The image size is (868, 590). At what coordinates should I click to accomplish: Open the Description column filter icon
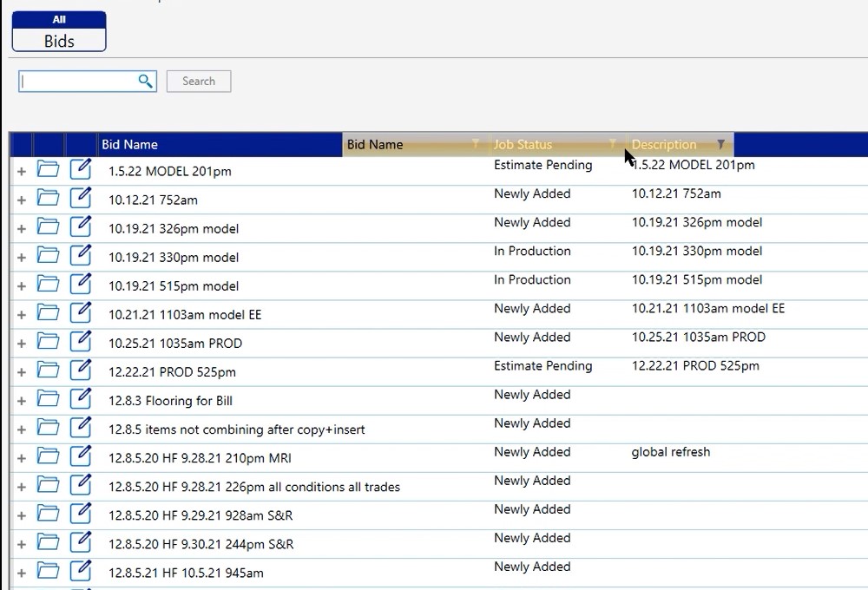click(x=720, y=144)
